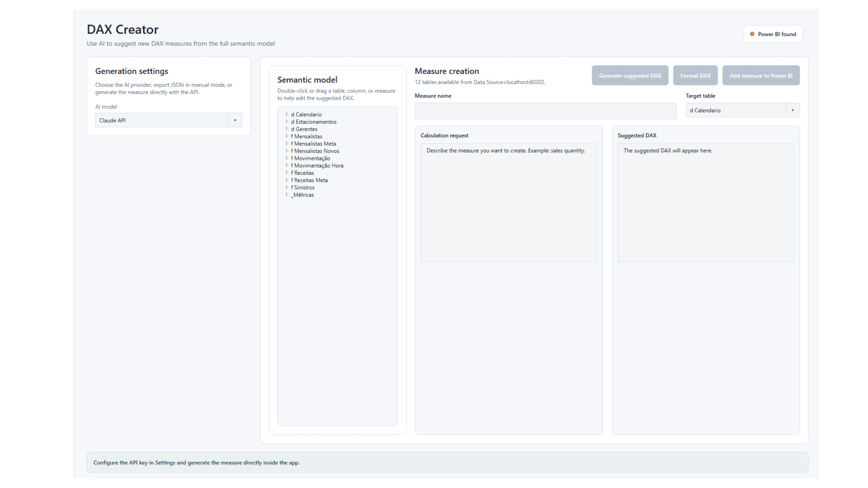Click the Format DAX button
The image size is (868, 488).
point(695,75)
